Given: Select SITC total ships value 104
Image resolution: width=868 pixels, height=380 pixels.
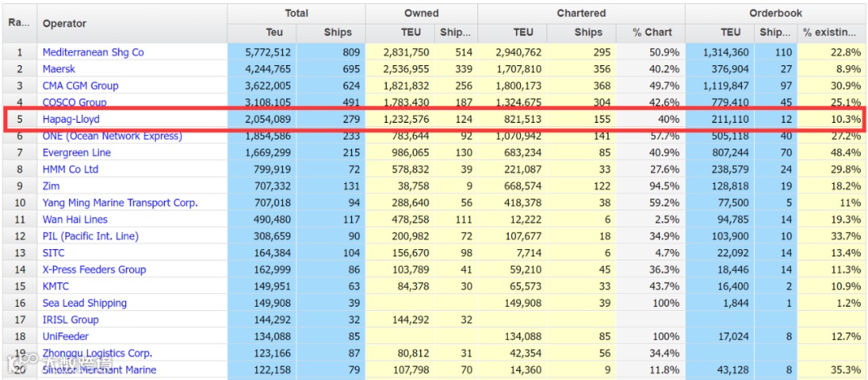Looking at the screenshot, I should [x=351, y=253].
